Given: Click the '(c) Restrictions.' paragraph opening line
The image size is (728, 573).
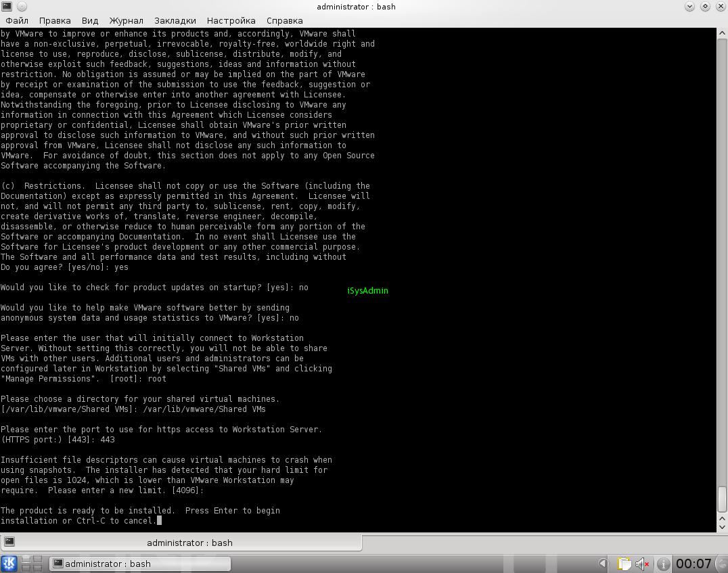Looking at the screenshot, I should [185, 186].
